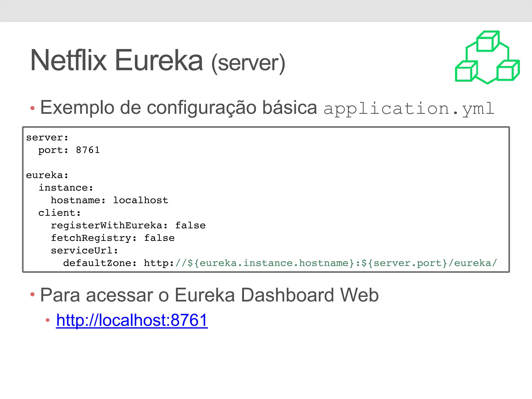Click the "registerWithEureka: false" line
This screenshot has width=532, height=399.
(128, 225)
